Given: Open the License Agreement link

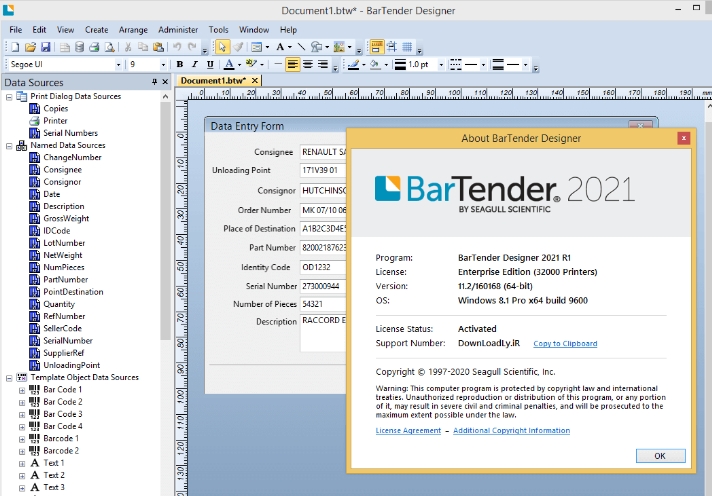Looking at the screenshot, I should point(408,431).
